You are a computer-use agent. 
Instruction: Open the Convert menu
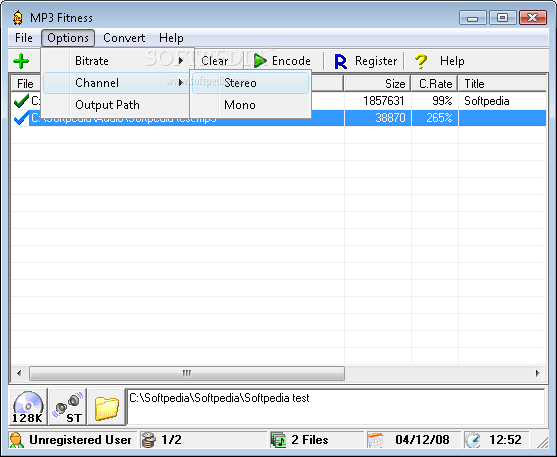pos(124,38)
